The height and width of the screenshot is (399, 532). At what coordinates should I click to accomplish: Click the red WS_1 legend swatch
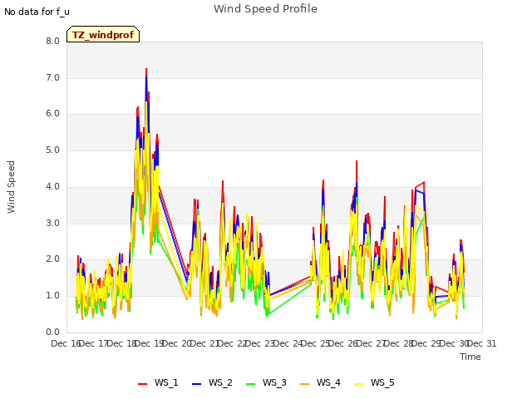tap(142, 384)
